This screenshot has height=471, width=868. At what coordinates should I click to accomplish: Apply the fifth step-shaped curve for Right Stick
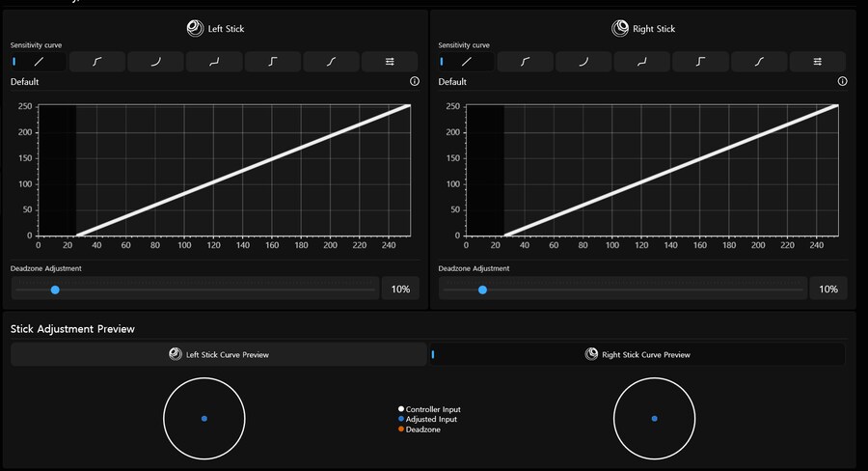tap(701, 62)
